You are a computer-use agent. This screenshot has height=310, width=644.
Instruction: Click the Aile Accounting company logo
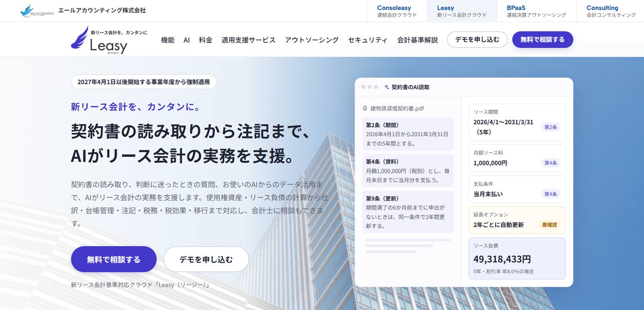37,11
